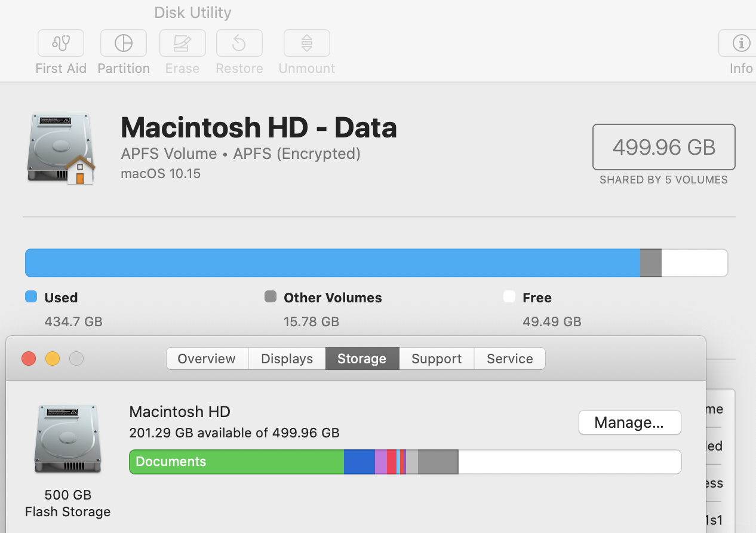Switch to the Overview tab

tap(207, 359)
